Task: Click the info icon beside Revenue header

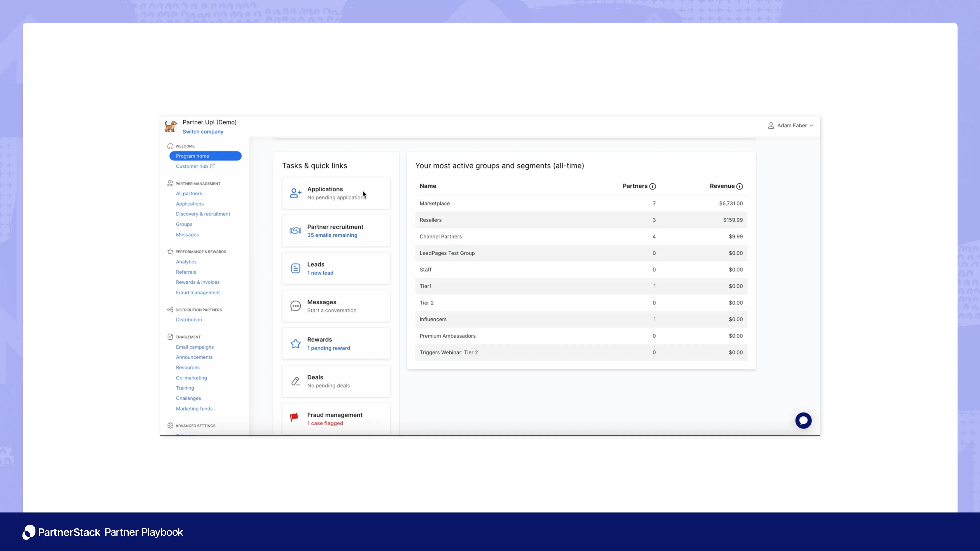Action: click(740, 186)
